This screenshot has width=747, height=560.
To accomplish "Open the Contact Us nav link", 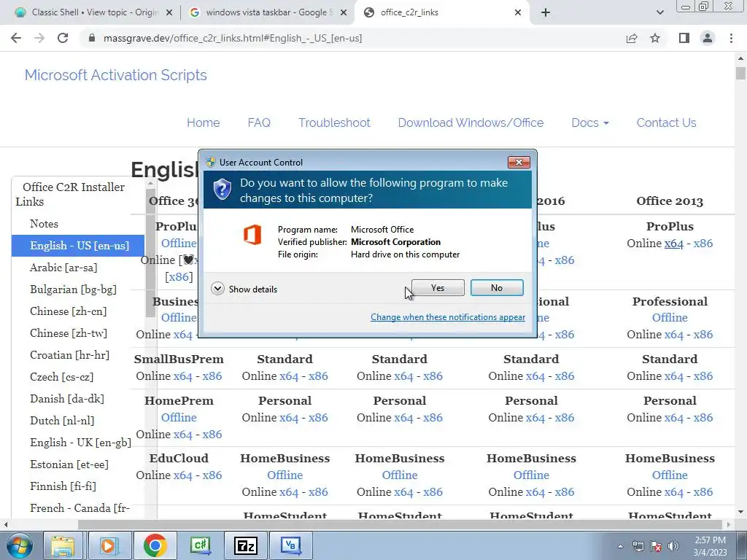I will coord(666,122).
